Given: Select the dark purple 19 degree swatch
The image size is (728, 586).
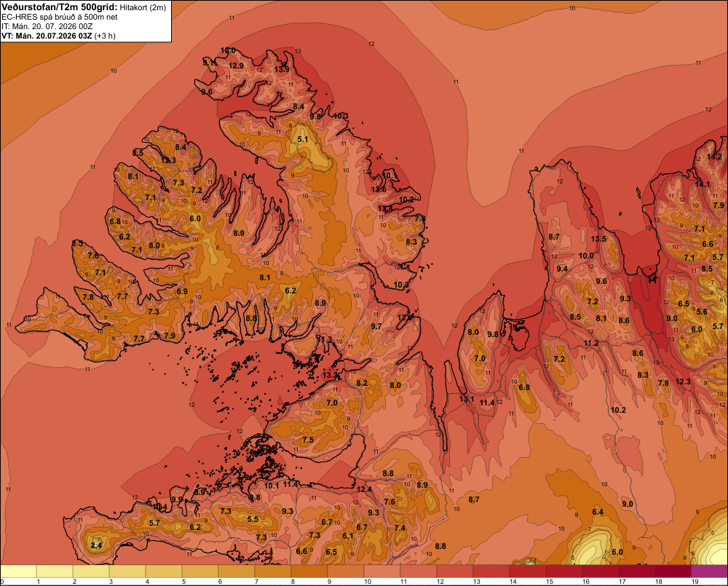Looking at the screenshot, I should pos(709,571).
